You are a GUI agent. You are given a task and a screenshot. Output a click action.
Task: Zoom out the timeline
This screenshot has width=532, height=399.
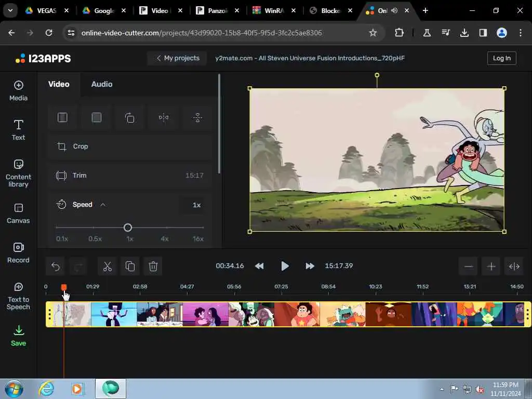coord(469,267)
